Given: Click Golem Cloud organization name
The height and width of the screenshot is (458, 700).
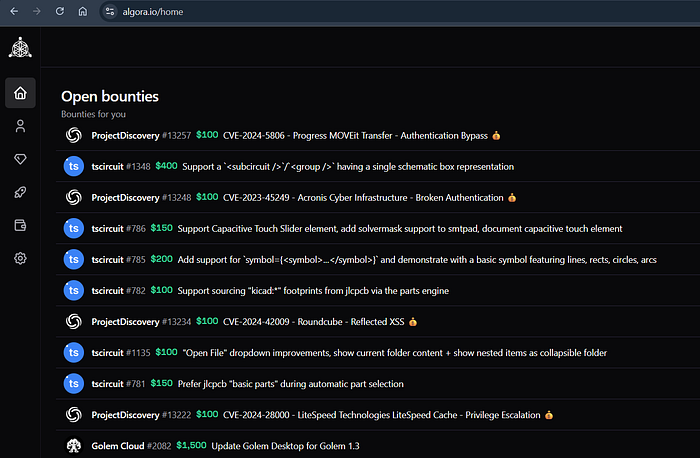Looking at the screenshot, I should (118, 446).
